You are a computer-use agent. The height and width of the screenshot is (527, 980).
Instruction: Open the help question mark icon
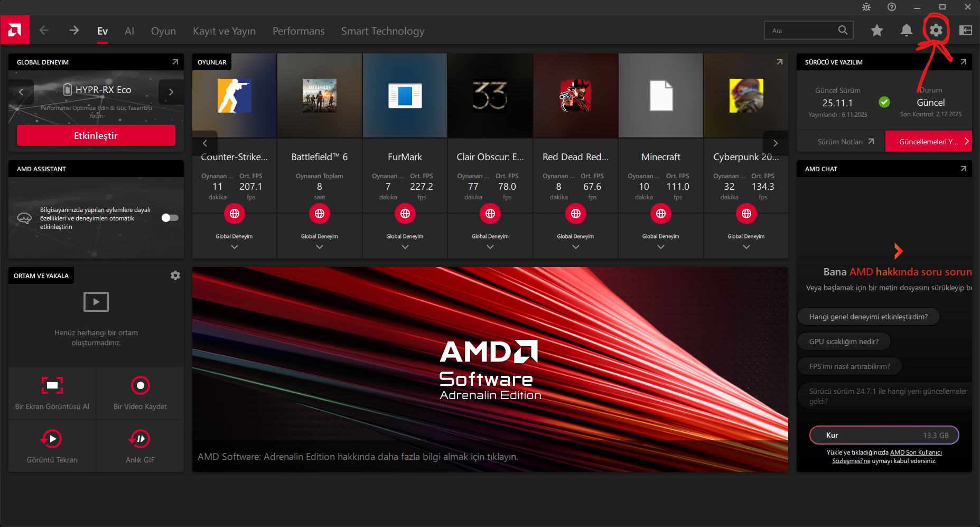tap(892, 7)
